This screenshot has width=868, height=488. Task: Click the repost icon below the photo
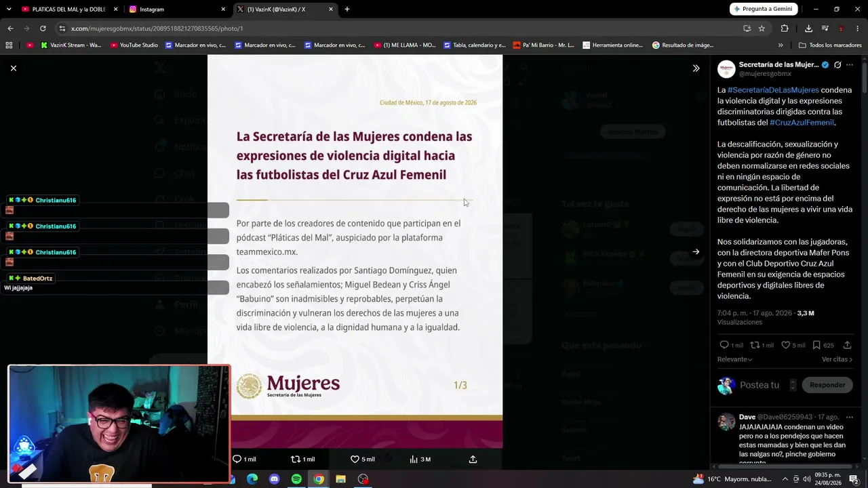point(295,459)
